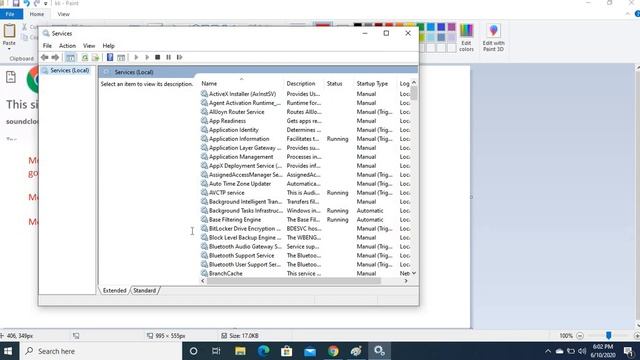The image size is (640, 360).
Task: Click the Start Service play icon
Action: pyautogui.click(x=136, y=58)
